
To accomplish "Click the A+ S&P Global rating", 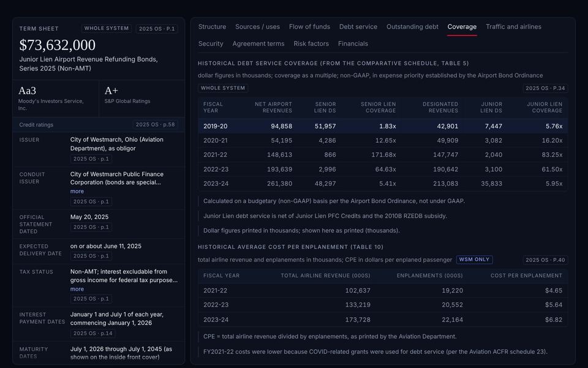I will point(111,91).
